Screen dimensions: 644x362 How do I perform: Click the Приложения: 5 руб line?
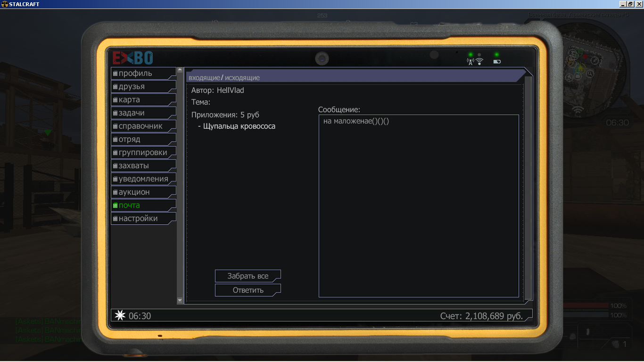point(225,115)
